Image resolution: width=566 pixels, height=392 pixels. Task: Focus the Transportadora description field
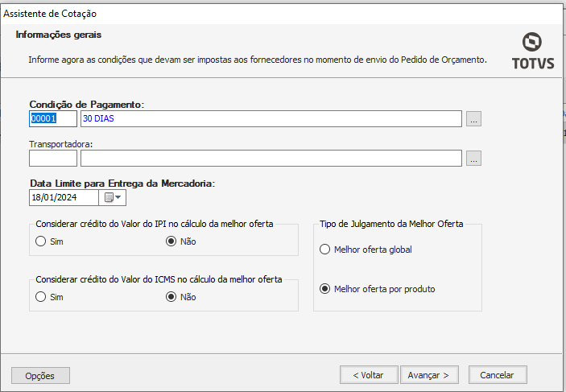click(271, 159)
